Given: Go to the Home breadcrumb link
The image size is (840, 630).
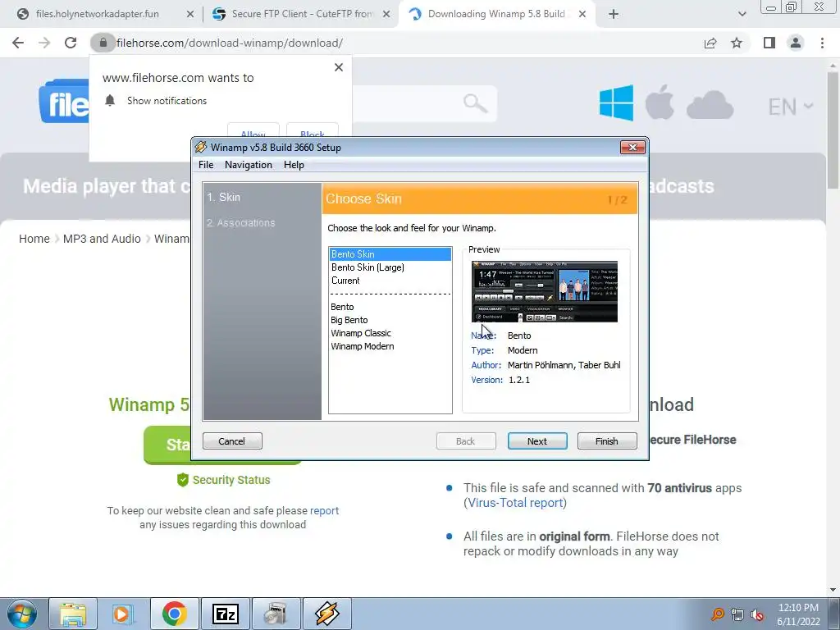Looking at the screenshot, I should pos(34,239).
